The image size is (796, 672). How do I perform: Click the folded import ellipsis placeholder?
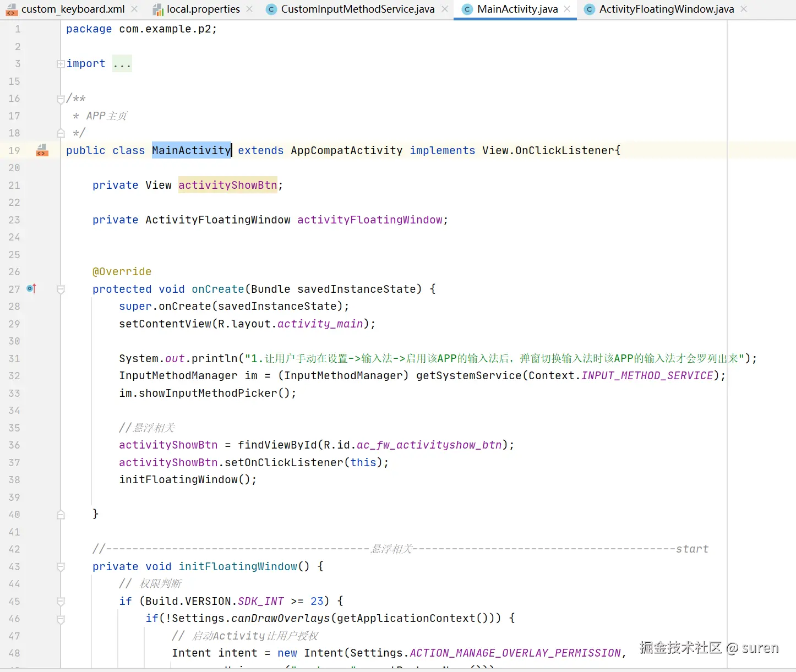tap(122, 64)
